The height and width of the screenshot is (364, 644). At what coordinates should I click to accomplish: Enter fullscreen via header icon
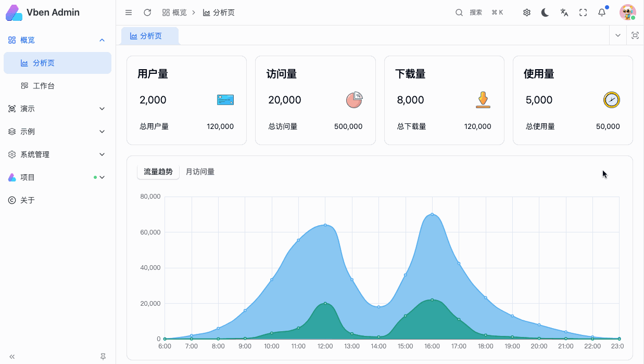coord(583,12)
